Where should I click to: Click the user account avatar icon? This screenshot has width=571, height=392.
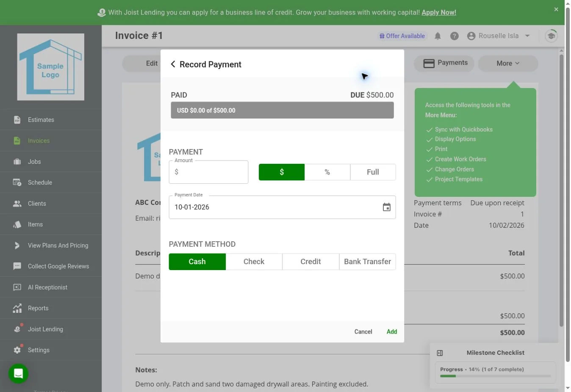[x=471, y=36]
